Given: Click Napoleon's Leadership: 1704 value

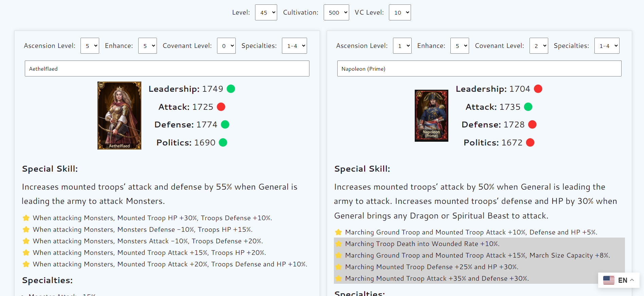Looking at the screenshot, I should tap(493, 89).
